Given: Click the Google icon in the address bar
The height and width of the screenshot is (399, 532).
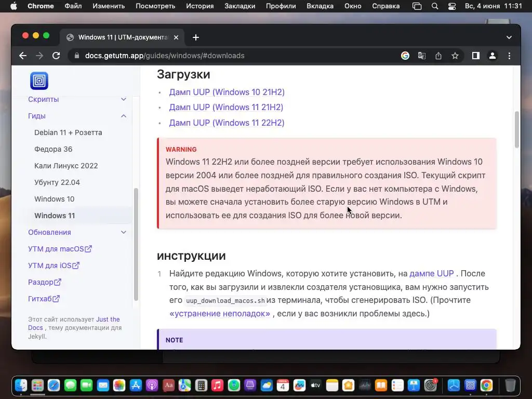Looking at the screenshot, I should point(405,56).
